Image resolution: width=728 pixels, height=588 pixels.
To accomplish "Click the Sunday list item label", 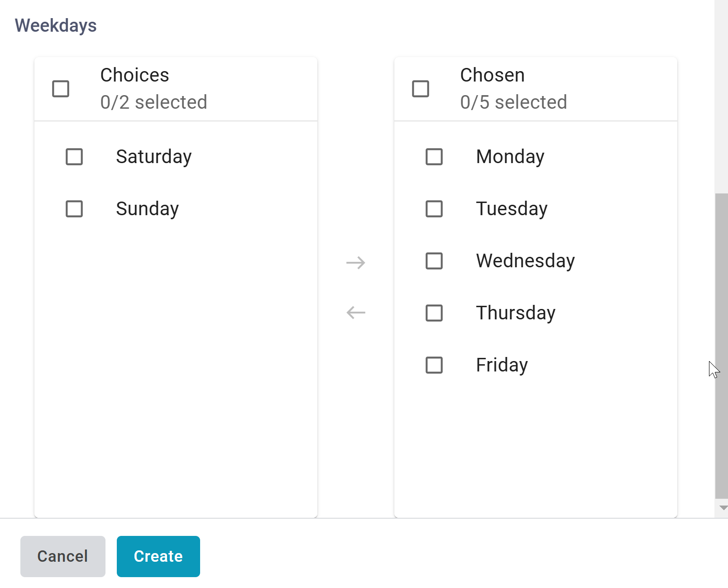I will (147, 209).
